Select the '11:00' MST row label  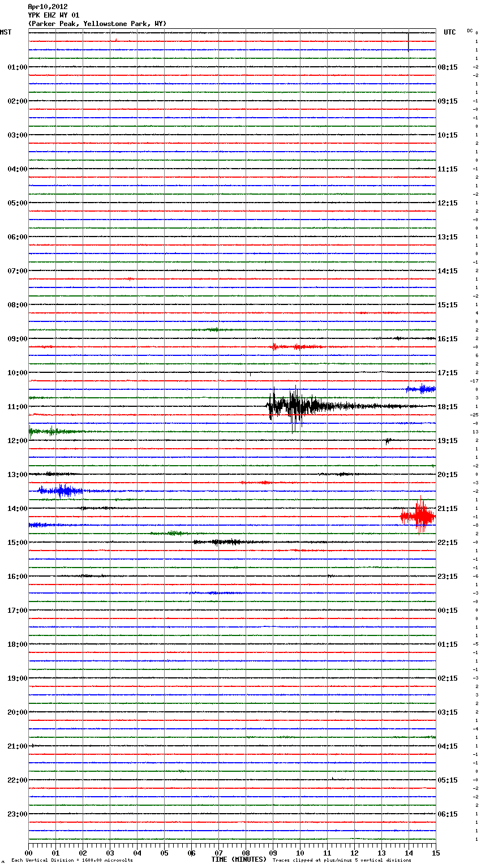(17, 407)
